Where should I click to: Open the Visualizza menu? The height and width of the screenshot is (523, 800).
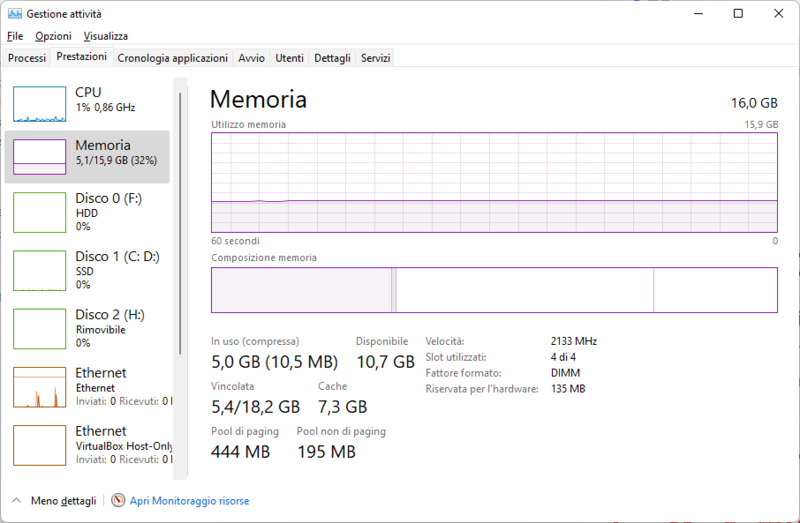(x=105, y=36)
